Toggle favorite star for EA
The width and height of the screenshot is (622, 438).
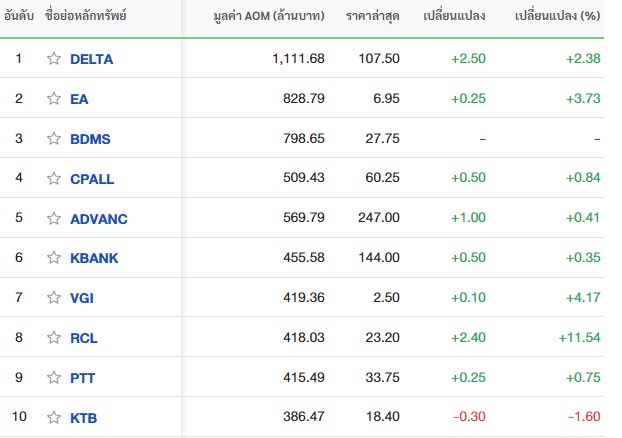[54, 98]
